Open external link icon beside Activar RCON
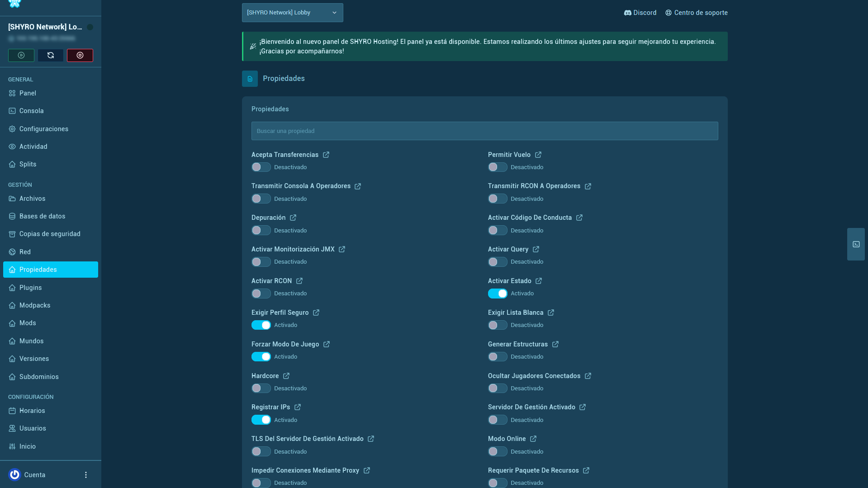The height and width of the screenshot is (488, 868). [299, 281]
